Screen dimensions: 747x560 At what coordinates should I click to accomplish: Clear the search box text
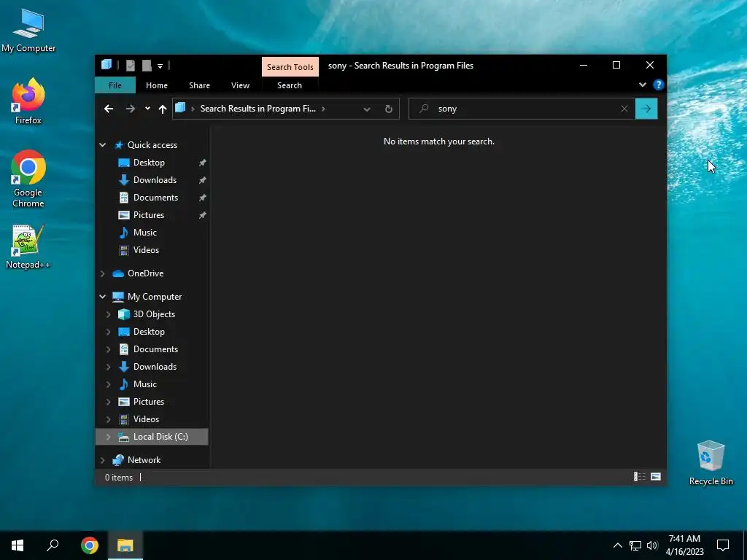click(x=624, y=109)
